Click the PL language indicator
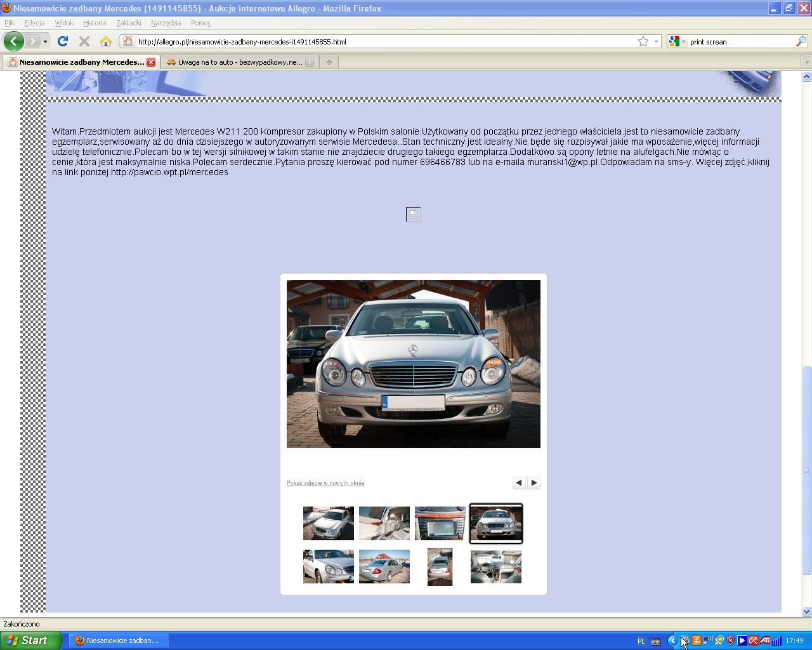This screenshot has width=812, height=650. [641, 641]
